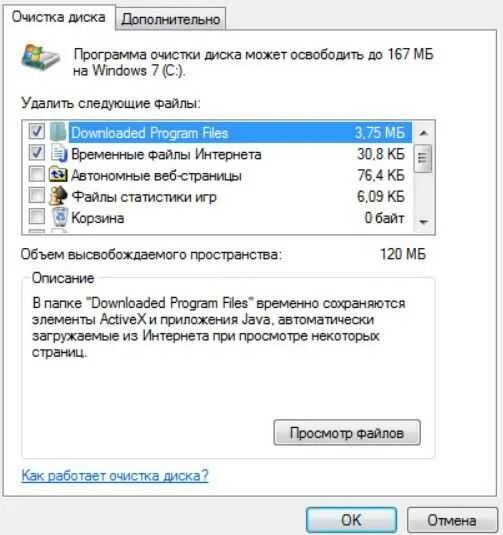Confirm cleanup with the OK button

coord(351,520)
